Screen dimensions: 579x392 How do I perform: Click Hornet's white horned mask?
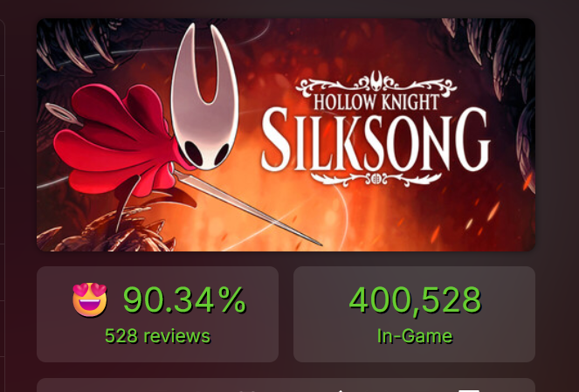pyautogui.click(x=204, y=98)
